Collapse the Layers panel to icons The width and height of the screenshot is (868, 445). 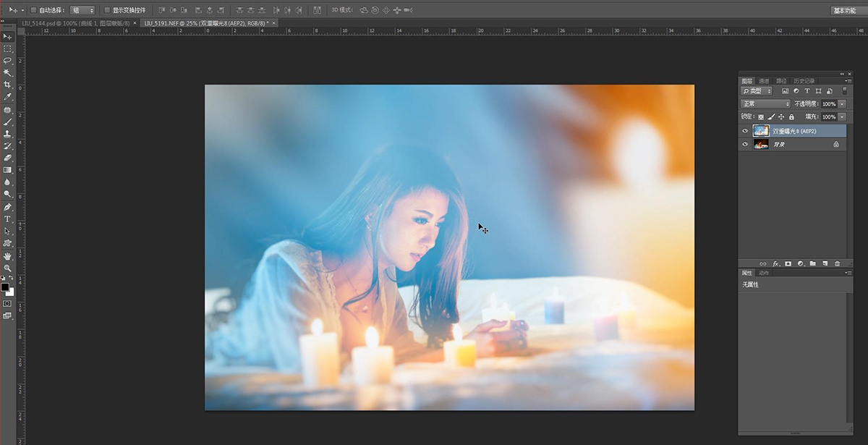click(842, 74)
